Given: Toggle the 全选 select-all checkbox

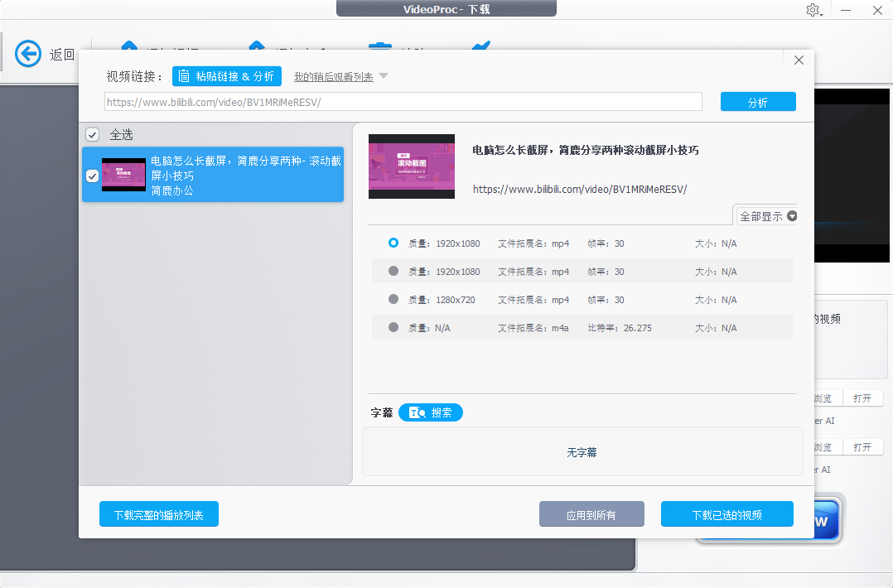Looking at the screenshot, I should pos(92,134).
